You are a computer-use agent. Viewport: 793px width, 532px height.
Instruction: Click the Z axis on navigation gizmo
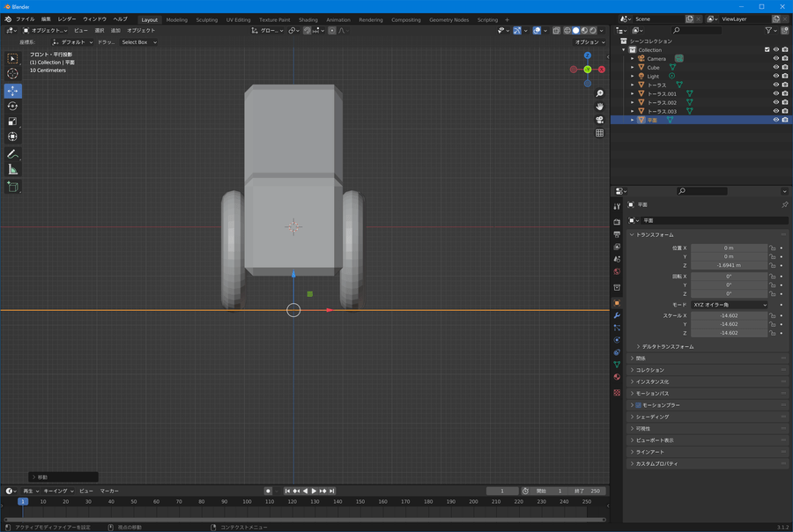click(588, 55)
